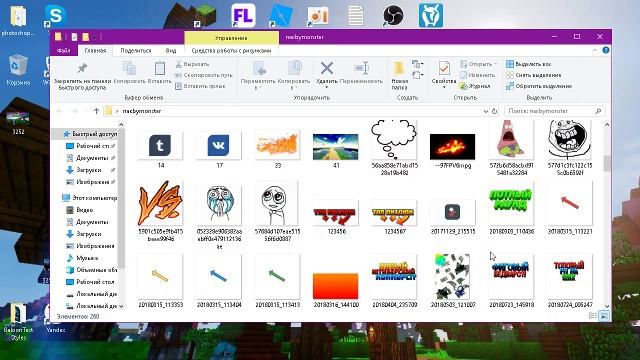Open the File tab
This screenshot has width=640, height=360.
click(x=63, y=51)
